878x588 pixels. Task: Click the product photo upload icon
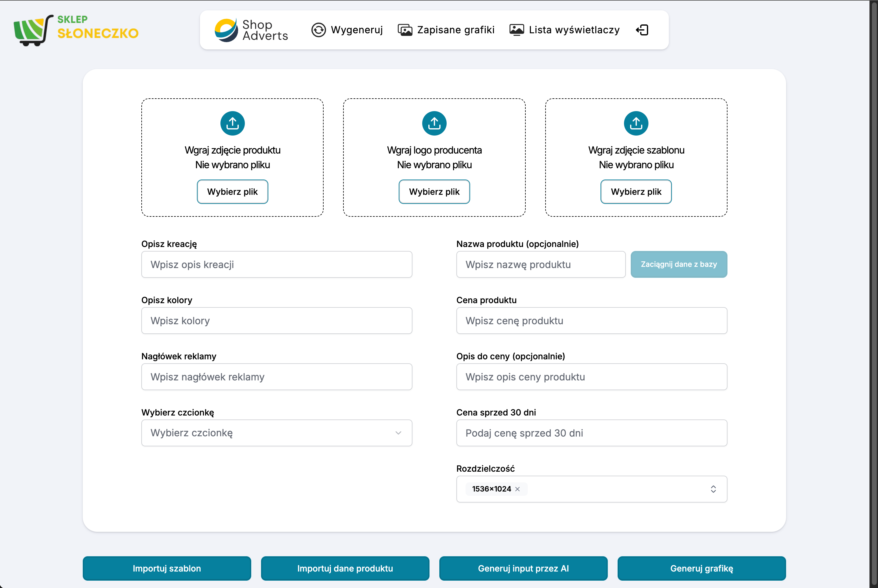tap(232, 123)
